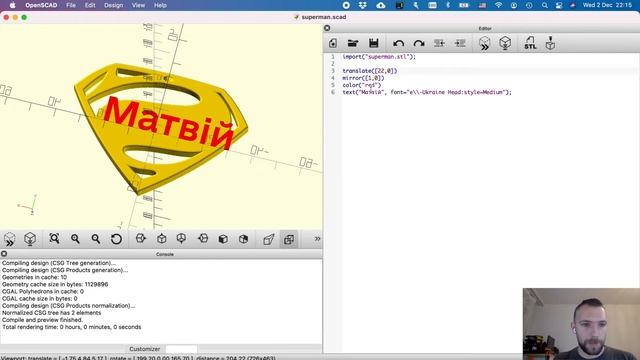Open the Help menu
This screenshot has height=360, width=640.
point(160,5)
